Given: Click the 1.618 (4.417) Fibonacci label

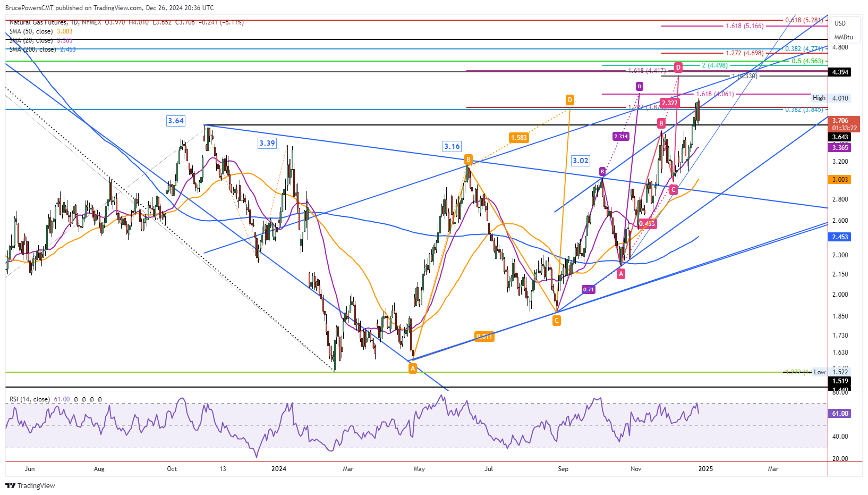Looking at the screenshot, I should pos(647,71).
